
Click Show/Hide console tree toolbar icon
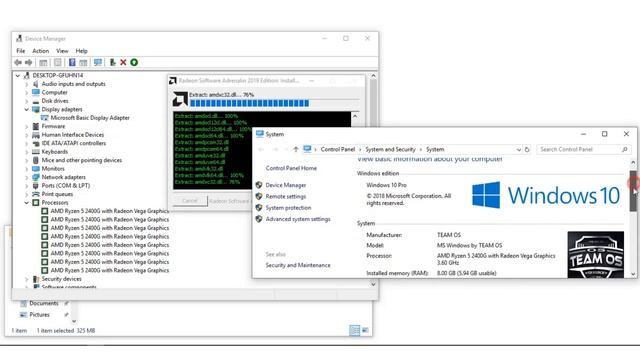point(43,62)
